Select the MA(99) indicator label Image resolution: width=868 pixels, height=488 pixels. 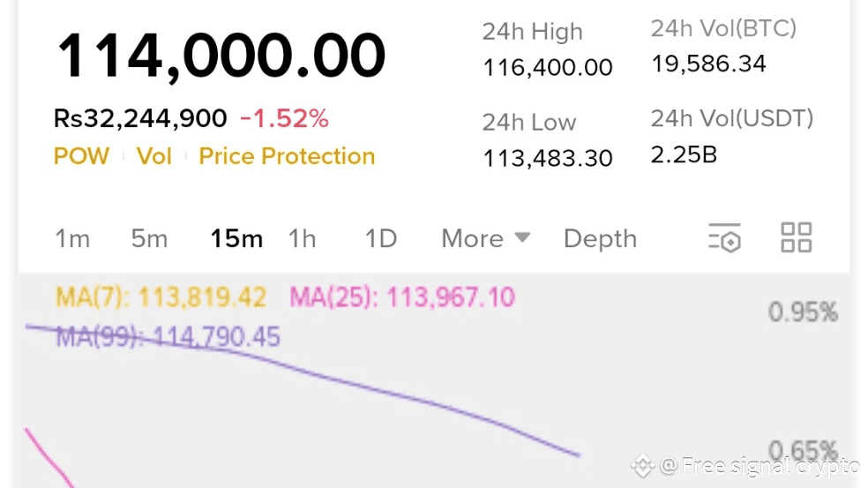click(168, 336)
